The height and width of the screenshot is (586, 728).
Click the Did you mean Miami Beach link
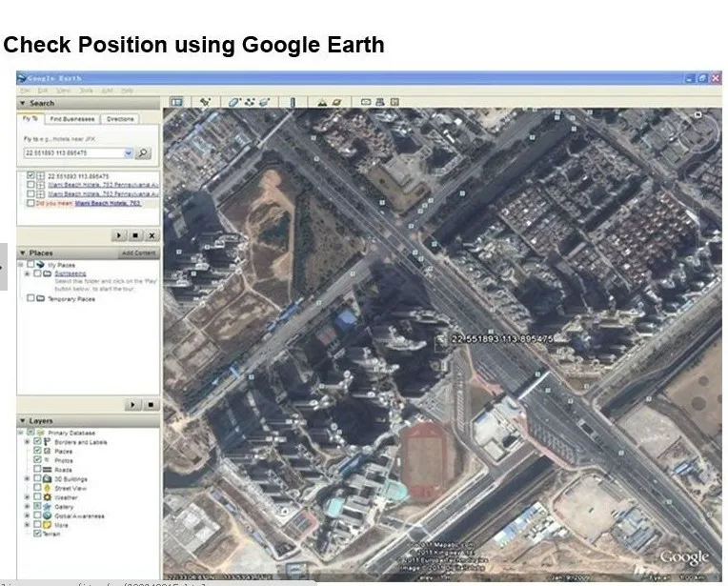[108, 203]
